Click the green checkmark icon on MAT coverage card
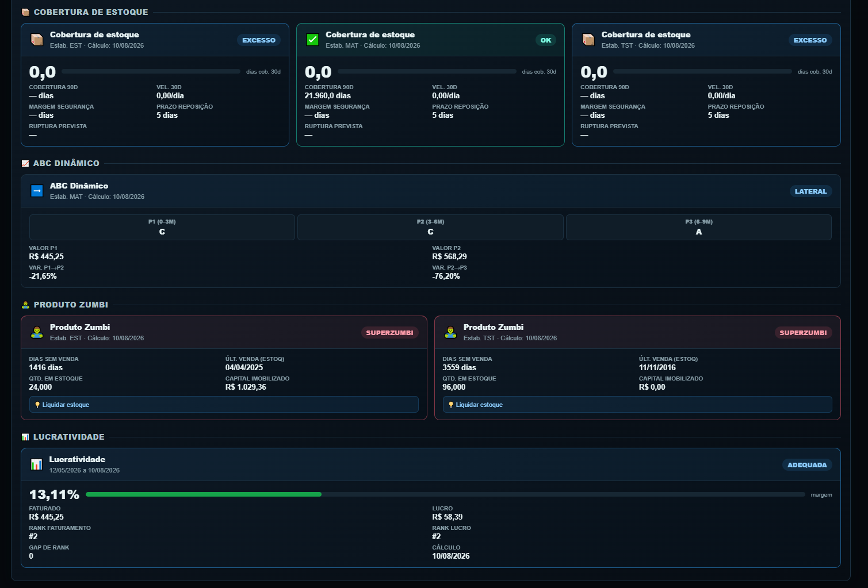Viewport: 868px width, 588px height. tap(312, 40)
